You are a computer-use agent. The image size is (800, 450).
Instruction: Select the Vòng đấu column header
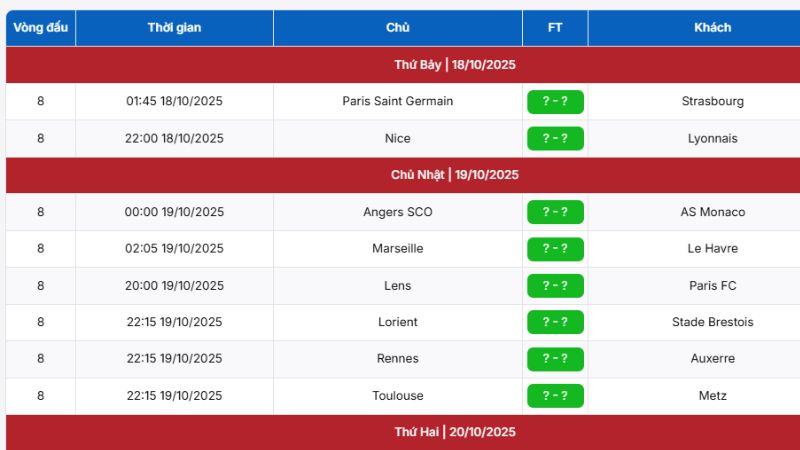pyautogui.click(x=41, y=28)
